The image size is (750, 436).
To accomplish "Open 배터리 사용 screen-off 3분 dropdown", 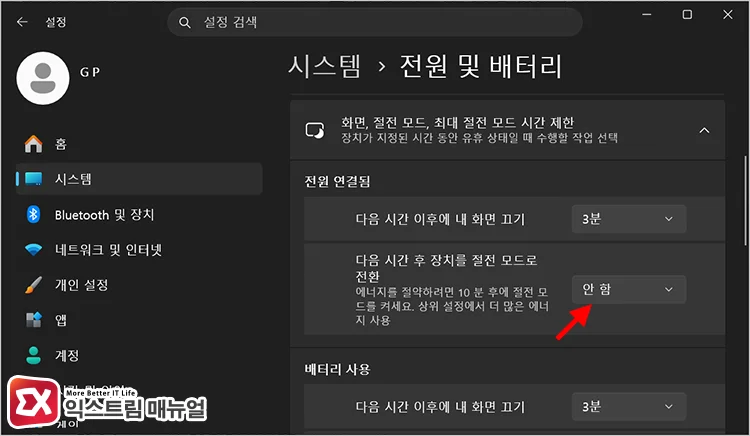I will coord(629,407).
